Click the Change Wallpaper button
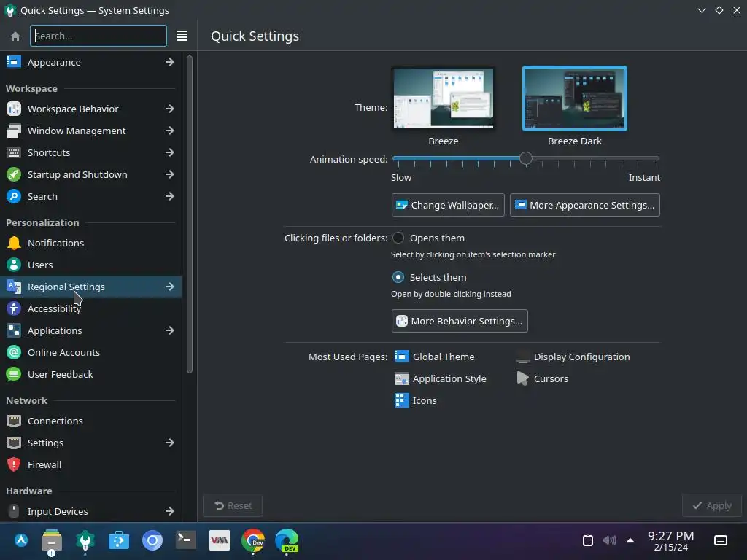This screenshot has width=747, height=560. coord(448,205)
